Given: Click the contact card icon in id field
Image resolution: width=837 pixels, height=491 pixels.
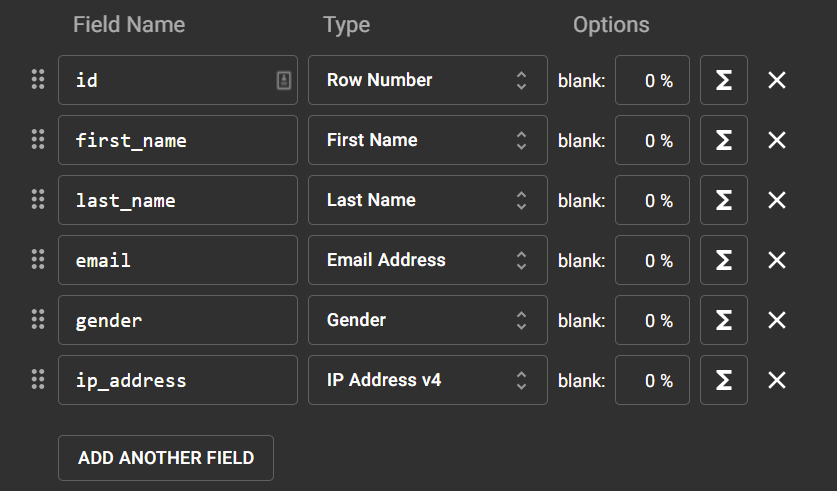Looking at the screenshot, I should 284,80.
